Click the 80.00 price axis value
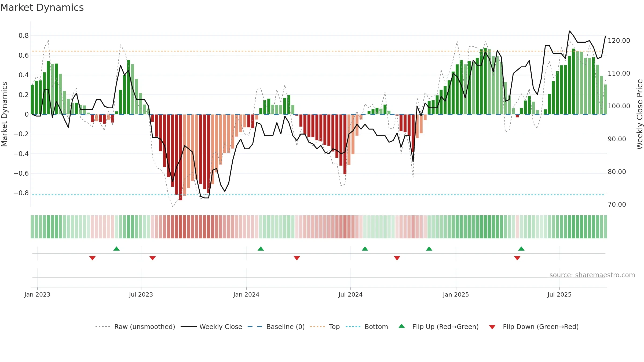The width and height of the screenshot is (644, 362). pos(617,172)
